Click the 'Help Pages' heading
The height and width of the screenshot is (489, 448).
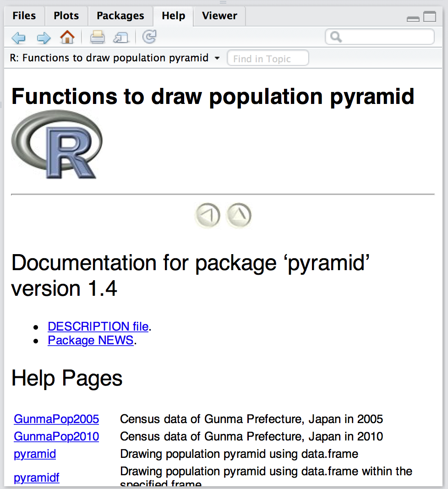[x=67, y=378]
